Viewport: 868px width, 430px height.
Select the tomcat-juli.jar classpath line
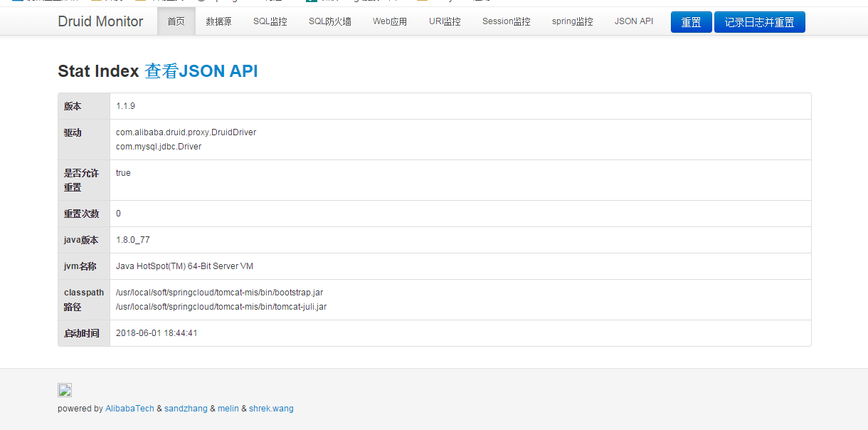(221, 307)
